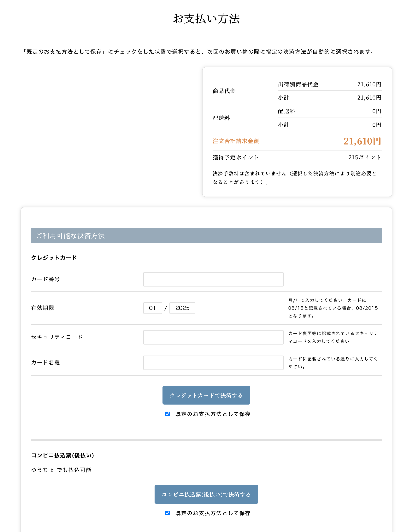The height and width of the screenshot is (532, 413).
Task: Click the カード番号 field label
Action: coord(45,279)
